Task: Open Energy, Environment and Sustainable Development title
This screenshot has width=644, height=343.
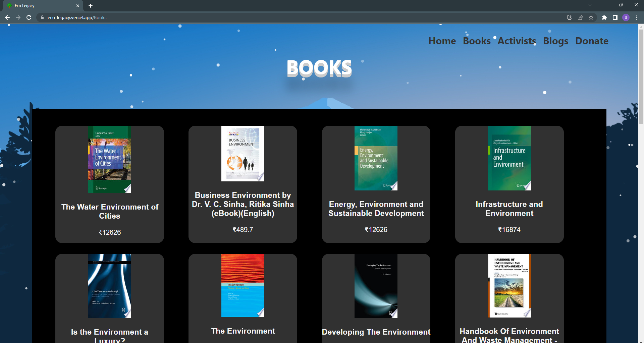Action: 376,209
